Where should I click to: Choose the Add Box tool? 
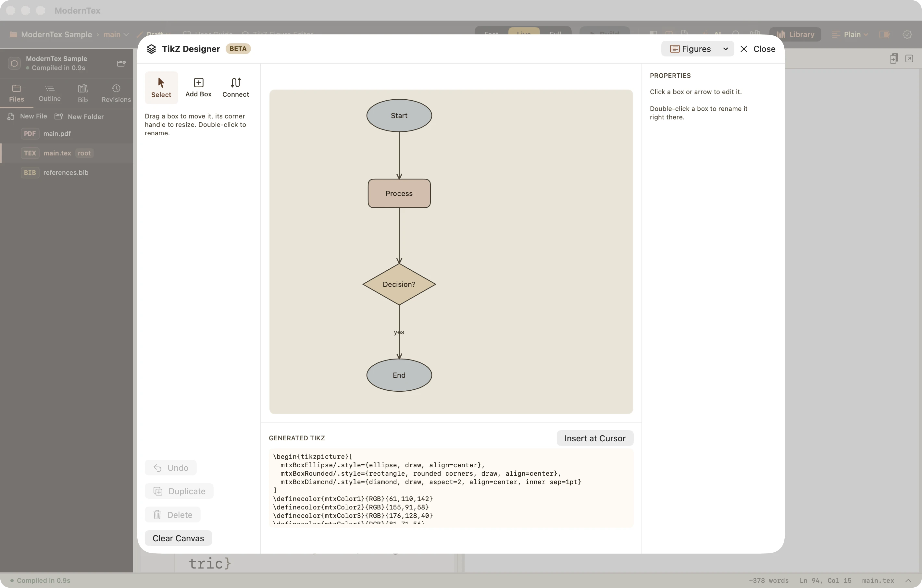click(x=198, y=88)
